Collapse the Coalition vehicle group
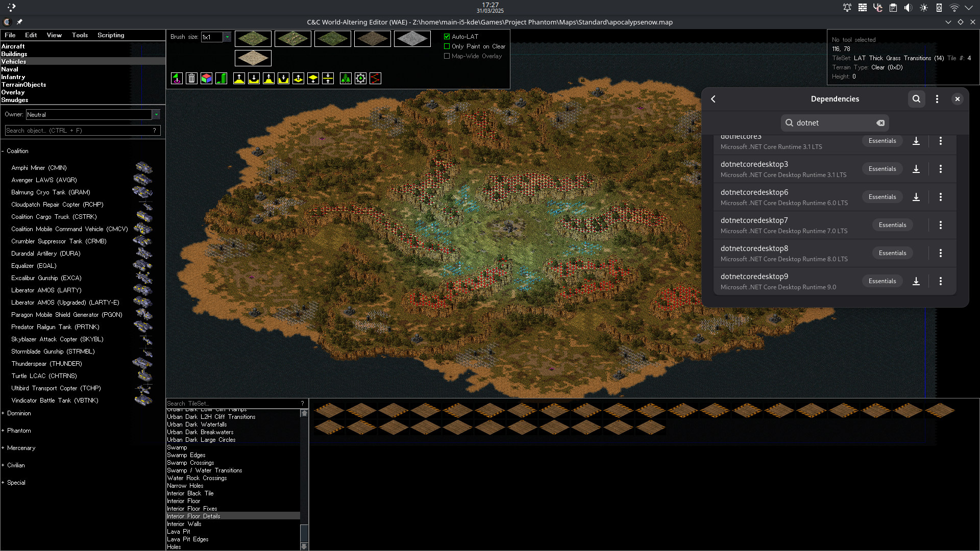980x551 pixels. pyautogui.click(x=3, y=151)
